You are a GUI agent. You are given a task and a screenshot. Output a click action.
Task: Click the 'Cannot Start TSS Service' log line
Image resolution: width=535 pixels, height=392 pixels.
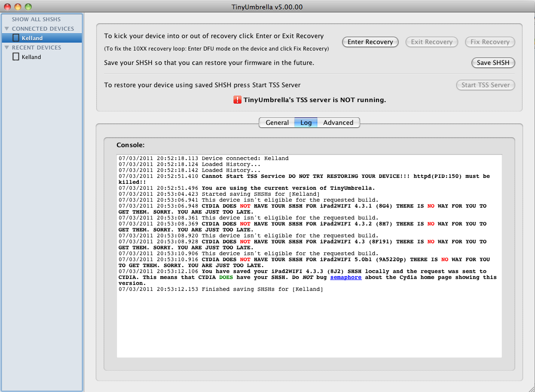[304, 179]
